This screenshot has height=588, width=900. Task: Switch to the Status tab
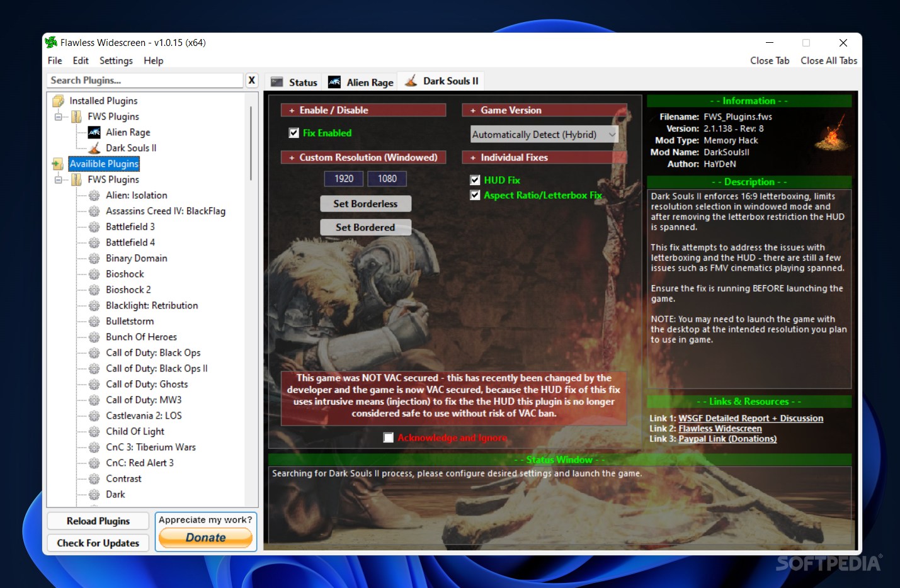coord(294,82)
